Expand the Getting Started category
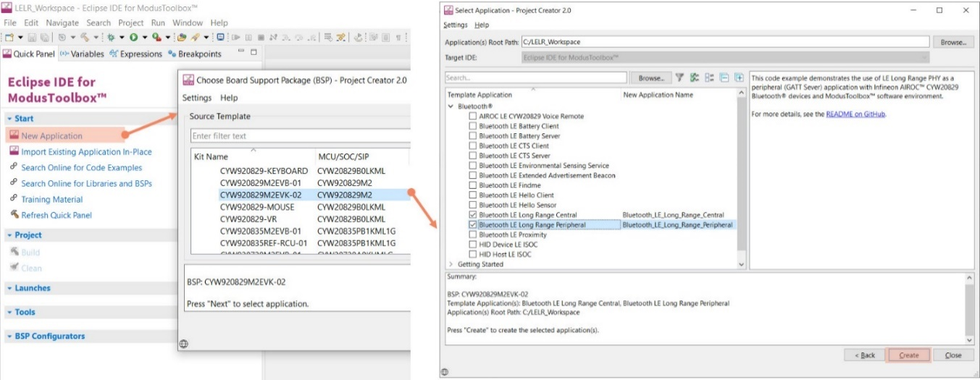980x380 pixels. pyautogui.click(x=451, y=264)
